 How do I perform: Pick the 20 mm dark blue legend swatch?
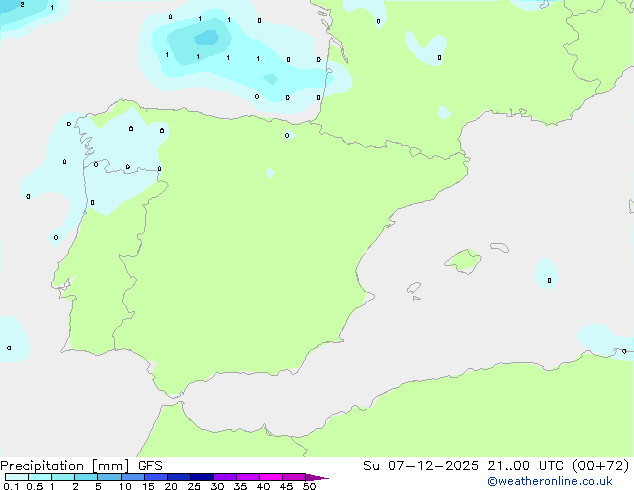[x=179, y=477]
